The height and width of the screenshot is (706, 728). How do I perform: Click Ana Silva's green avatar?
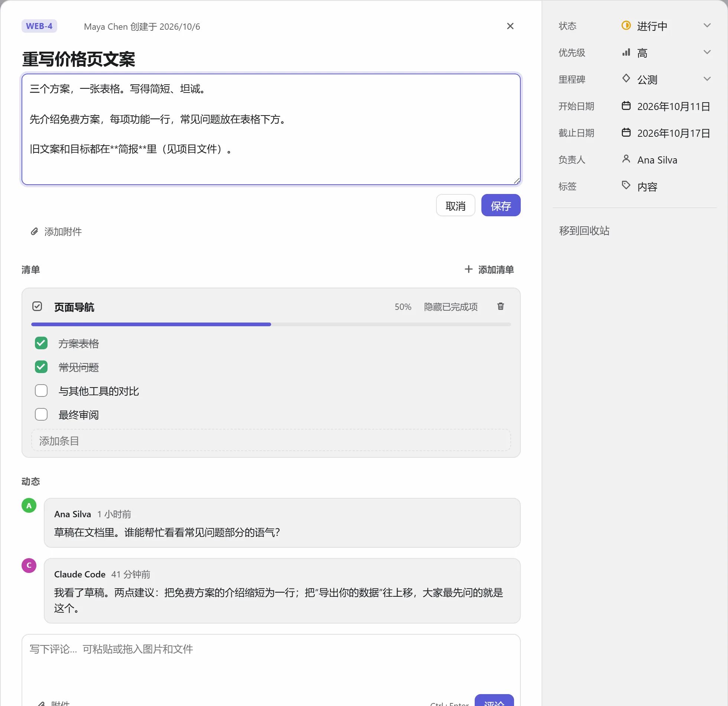click(x=29, y=505)
